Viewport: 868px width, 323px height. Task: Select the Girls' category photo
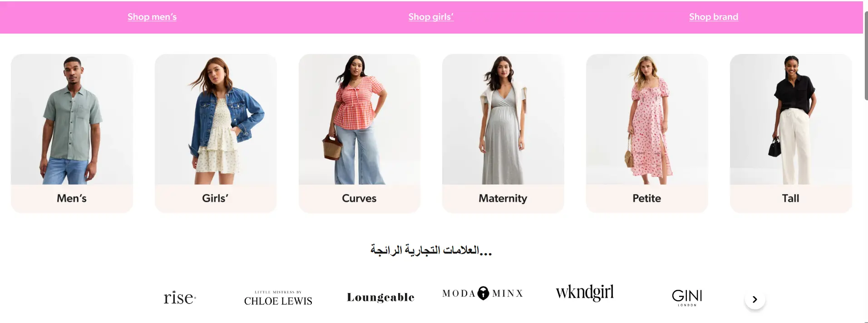pos(216,119)
